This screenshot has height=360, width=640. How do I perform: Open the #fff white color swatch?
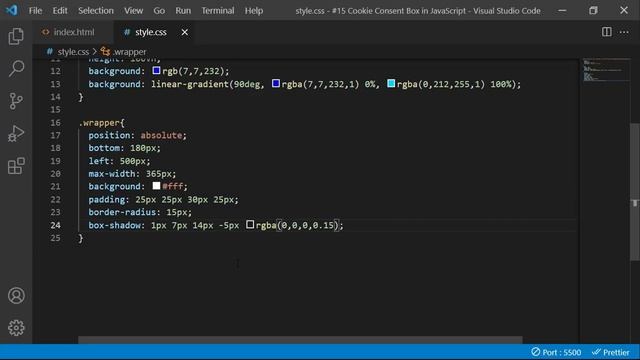coord(156,186)
